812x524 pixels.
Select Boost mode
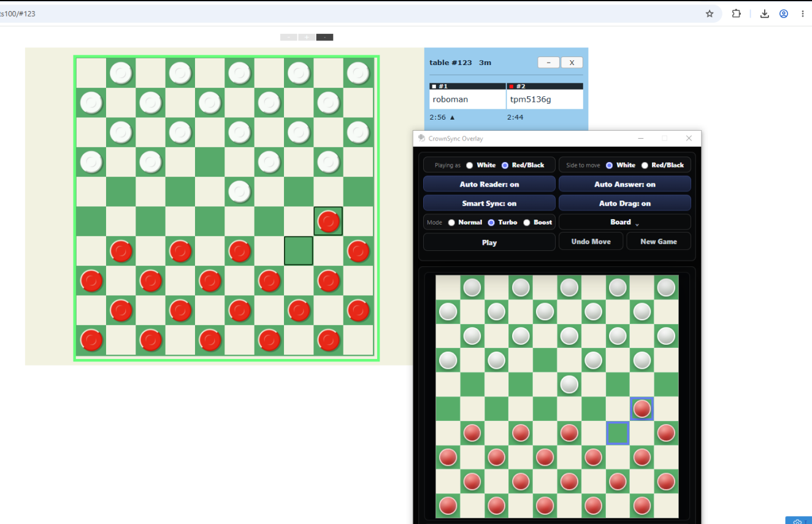coord(527,223)
